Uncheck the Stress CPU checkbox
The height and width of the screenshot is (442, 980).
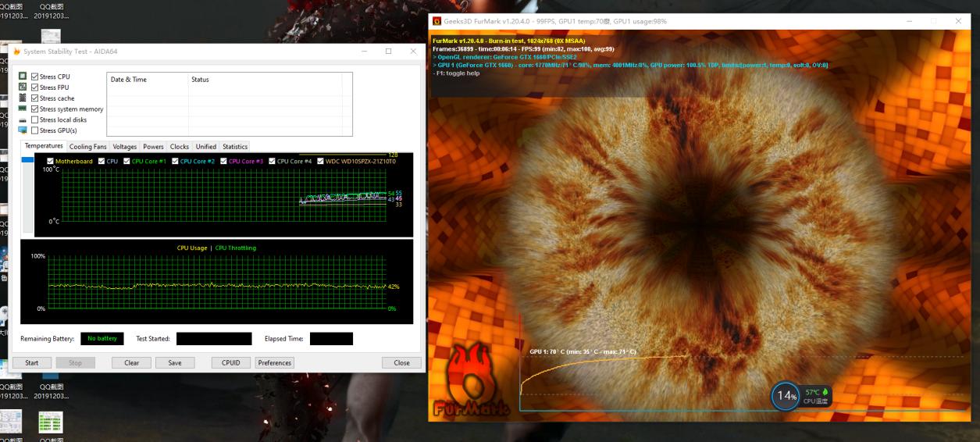[34, 77]
